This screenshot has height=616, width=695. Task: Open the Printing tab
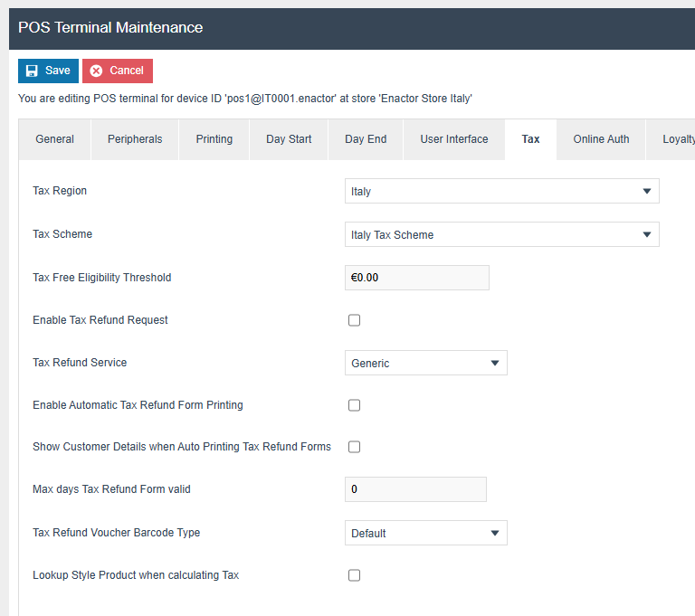pyautogui.click(x=214, y=139)
